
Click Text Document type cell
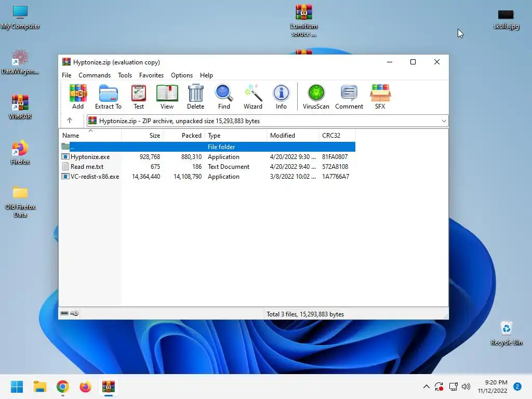(x=229, y=167)
